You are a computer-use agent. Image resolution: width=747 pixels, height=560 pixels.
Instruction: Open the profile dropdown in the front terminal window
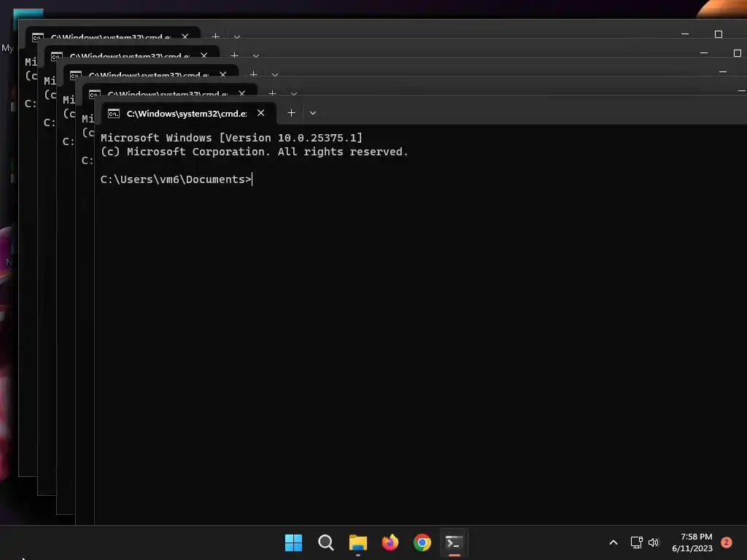click(312, 113)
